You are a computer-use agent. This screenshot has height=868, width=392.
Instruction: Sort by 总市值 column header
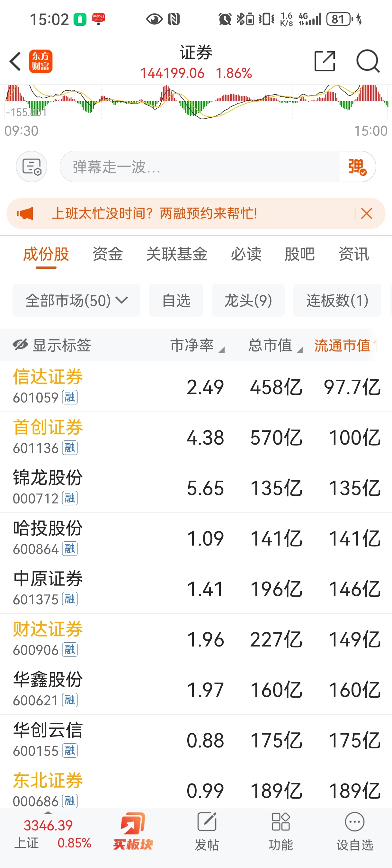[275, 345]
